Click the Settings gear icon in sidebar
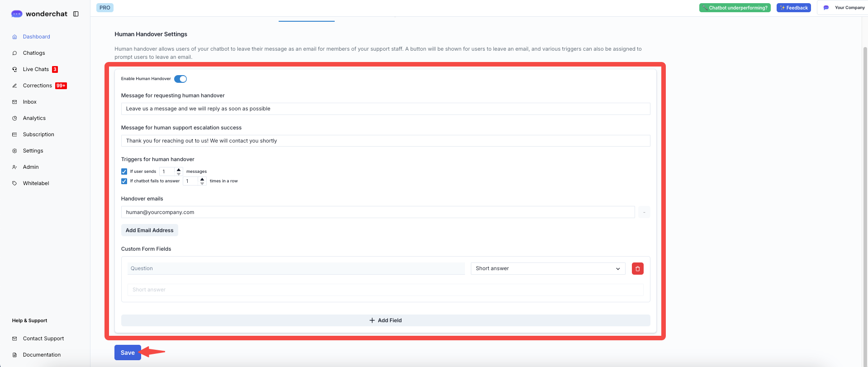The image size is (868, 367). (x=14, y=151)
